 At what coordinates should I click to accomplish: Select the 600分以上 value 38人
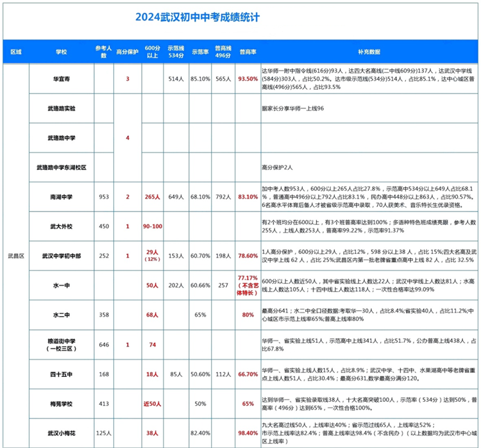click(x=153, y=433)
